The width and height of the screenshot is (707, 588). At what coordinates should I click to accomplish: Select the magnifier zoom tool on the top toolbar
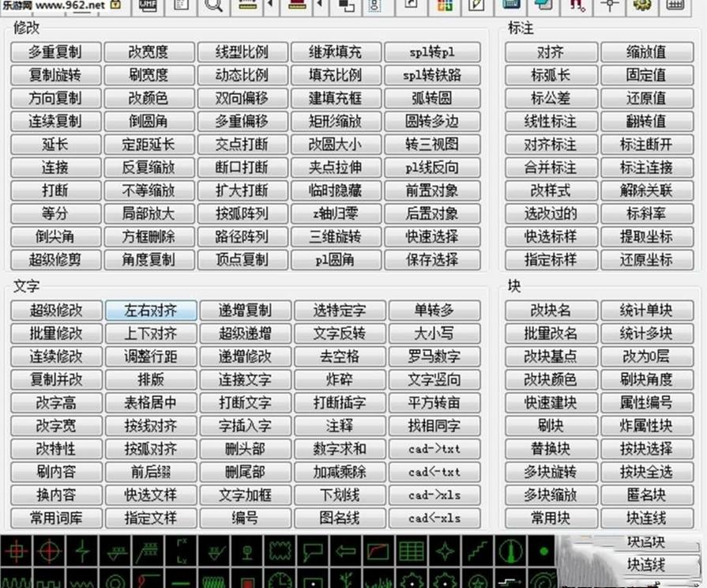coord(213,7)
